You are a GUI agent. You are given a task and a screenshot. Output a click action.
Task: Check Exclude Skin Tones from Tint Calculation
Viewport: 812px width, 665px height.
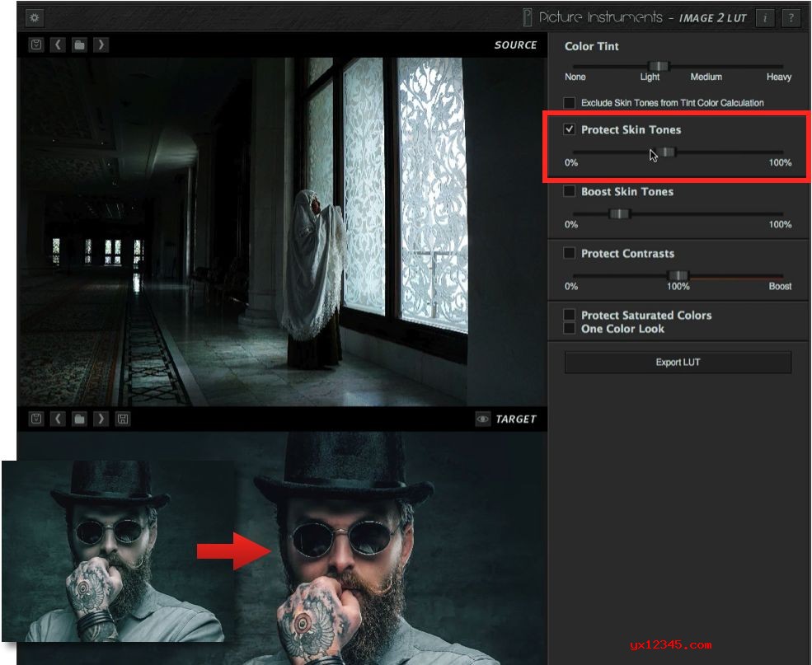(570, 103)
